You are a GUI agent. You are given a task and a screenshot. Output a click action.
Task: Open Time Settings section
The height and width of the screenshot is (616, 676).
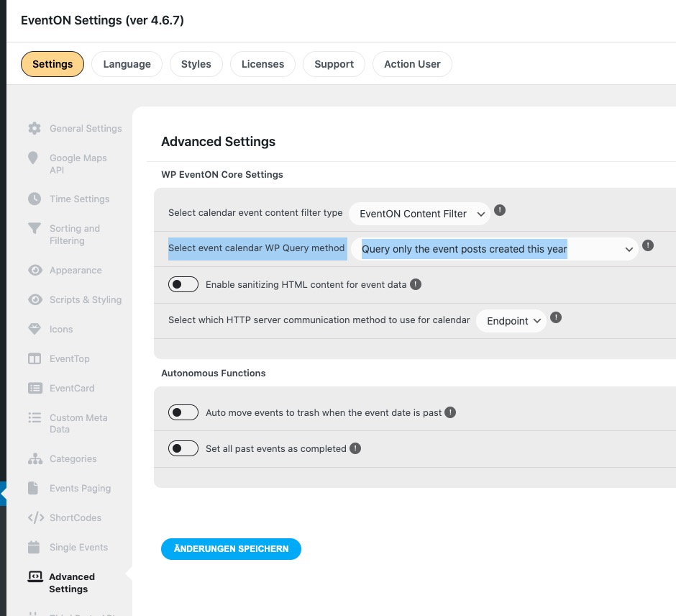79,199
